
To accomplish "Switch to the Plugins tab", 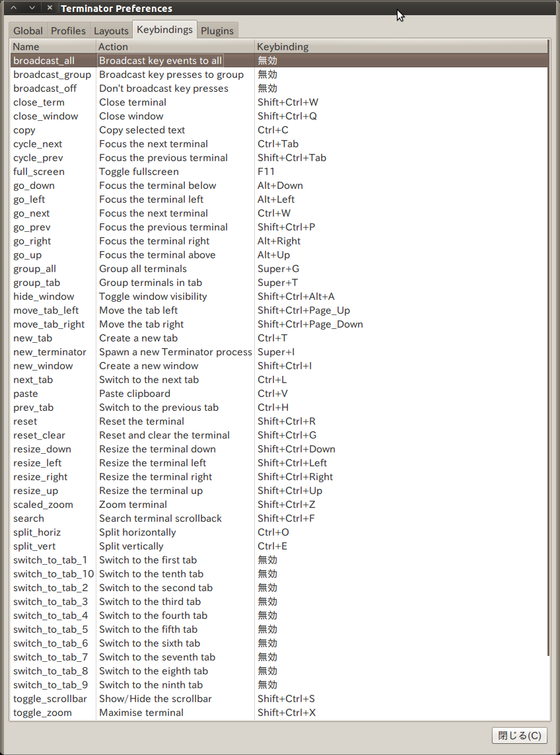I will 217,30.
